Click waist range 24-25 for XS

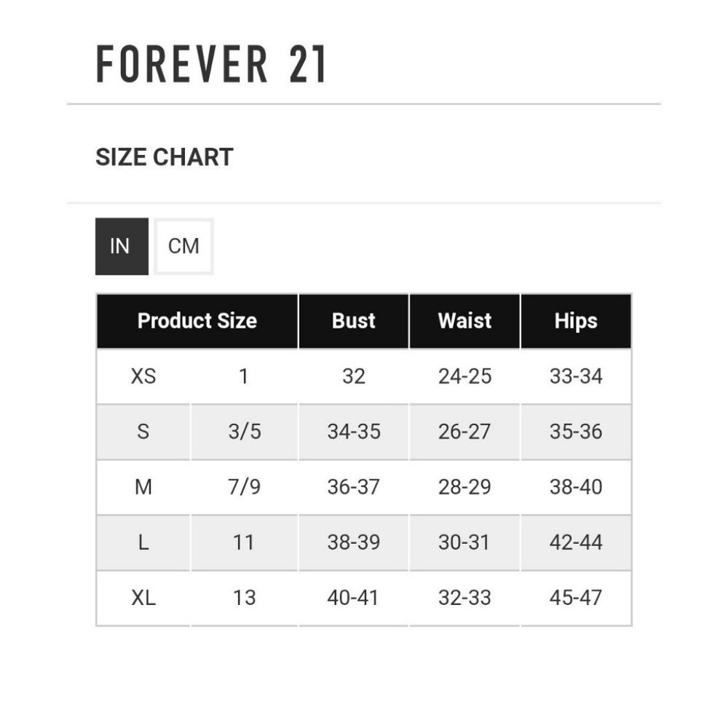pos(464,376)
